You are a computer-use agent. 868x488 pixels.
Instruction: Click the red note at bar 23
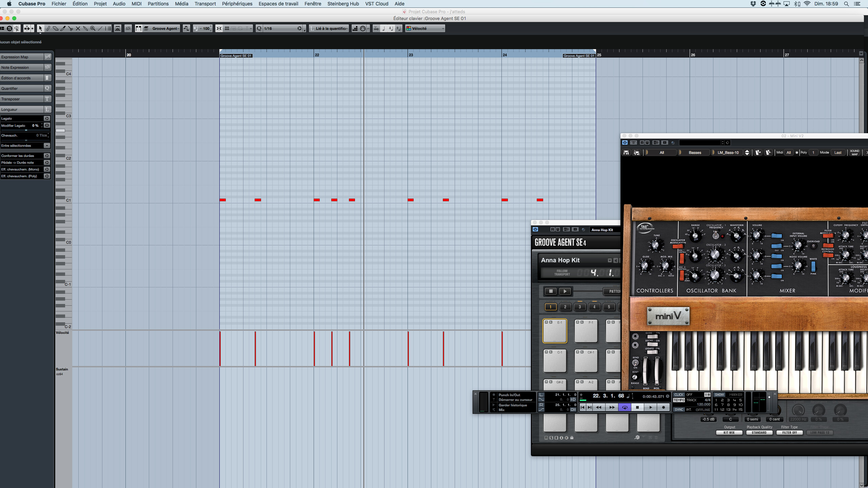(x=411, y=200)
